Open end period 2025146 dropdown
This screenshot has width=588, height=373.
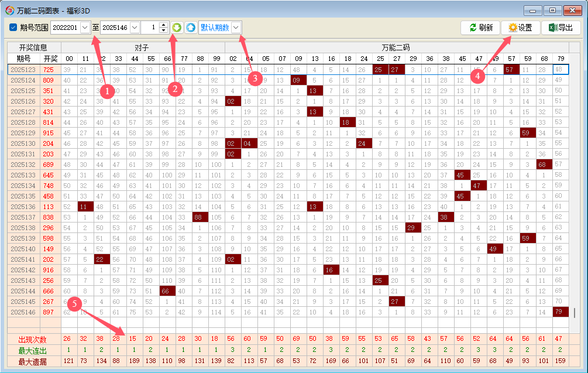pyautogui.click(x=135, y=28)
